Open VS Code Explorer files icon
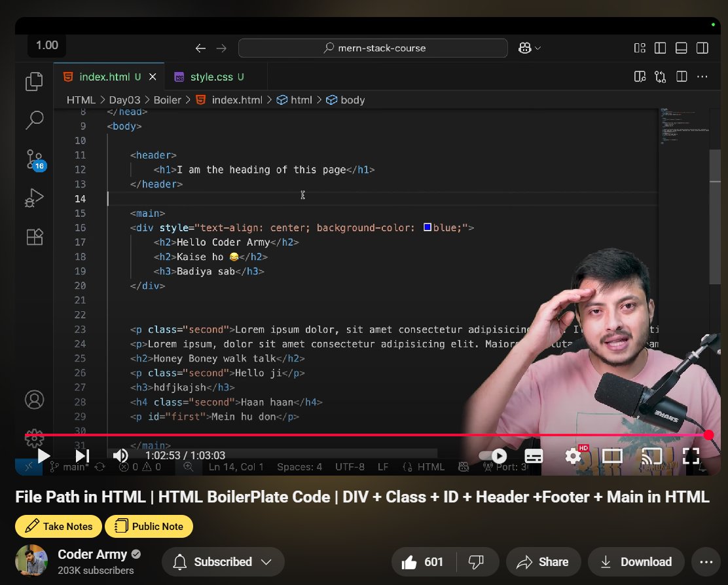The image size is (728, 585). pos(34,82)
